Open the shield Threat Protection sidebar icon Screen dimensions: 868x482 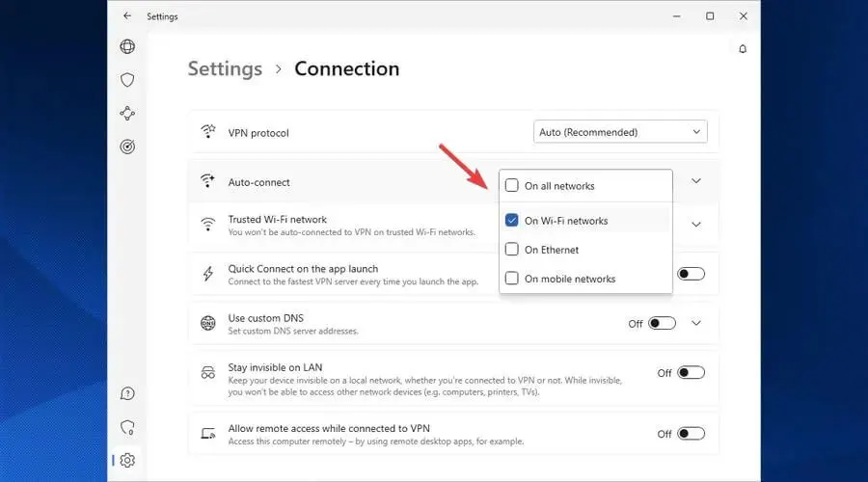point(127,80)
